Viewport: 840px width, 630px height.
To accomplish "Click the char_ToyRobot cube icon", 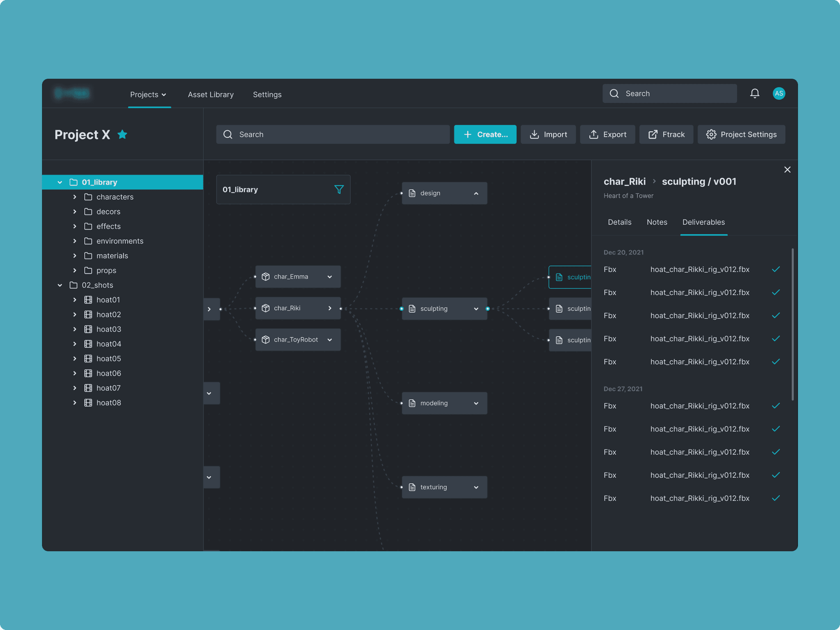I will [x=266, y=340].
